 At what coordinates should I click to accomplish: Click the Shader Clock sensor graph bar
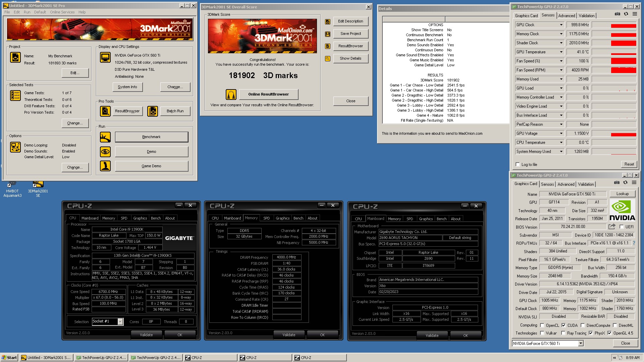pyautogui.click(x=614, y=43)
